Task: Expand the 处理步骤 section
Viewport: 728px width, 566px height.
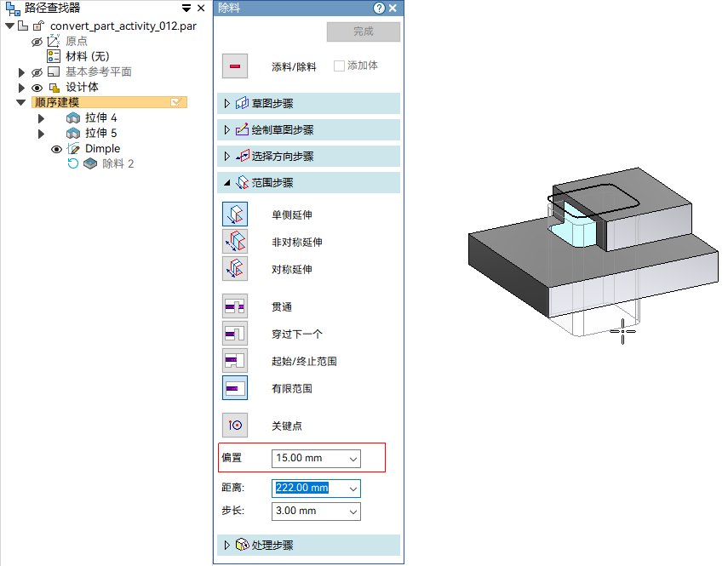Action: (226, 545)
